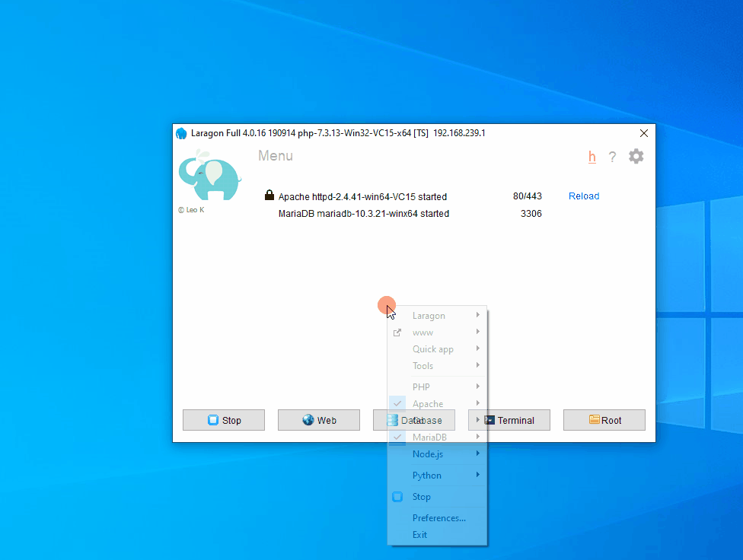
Task: Toggle the MariaDB checkmark in the menu
Action: pos(397,437)
